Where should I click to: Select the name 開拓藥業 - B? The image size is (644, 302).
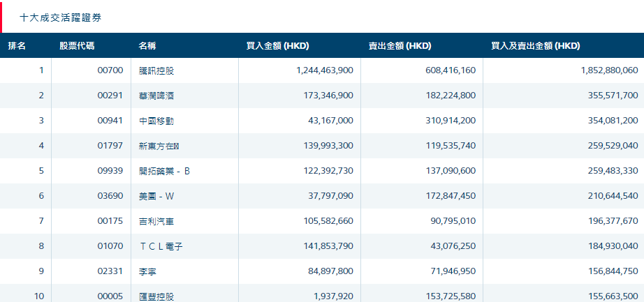click(x=164, y=171)
